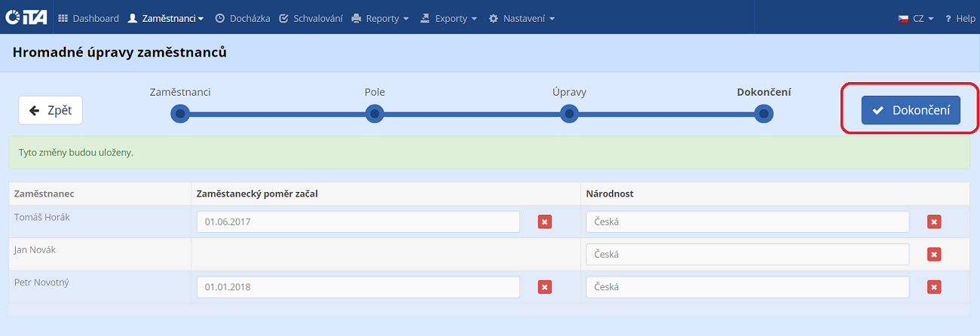
Task: Click the iTA logo in navbar
Action: pyautogui.click(x=26, y=18)
